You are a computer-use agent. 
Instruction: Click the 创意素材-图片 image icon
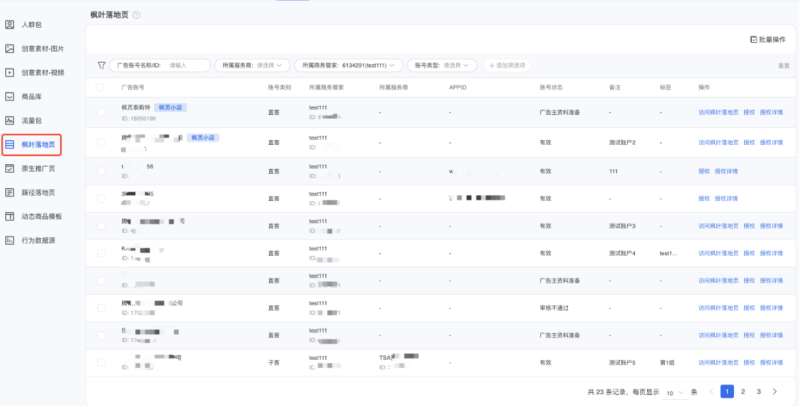pyautogui.click(x=10, y=48)
